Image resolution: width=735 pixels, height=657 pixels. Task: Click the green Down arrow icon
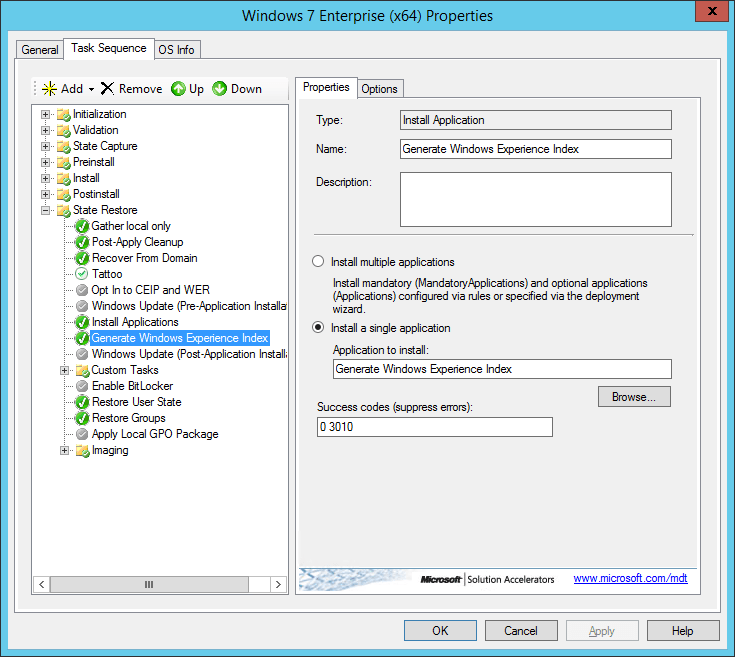pos(219,89)
